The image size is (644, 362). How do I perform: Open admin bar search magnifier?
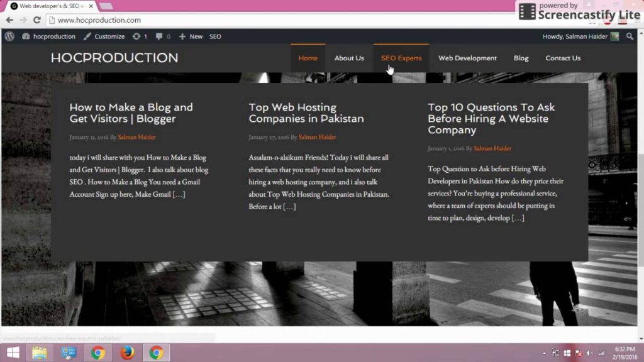tap(630, 36)
